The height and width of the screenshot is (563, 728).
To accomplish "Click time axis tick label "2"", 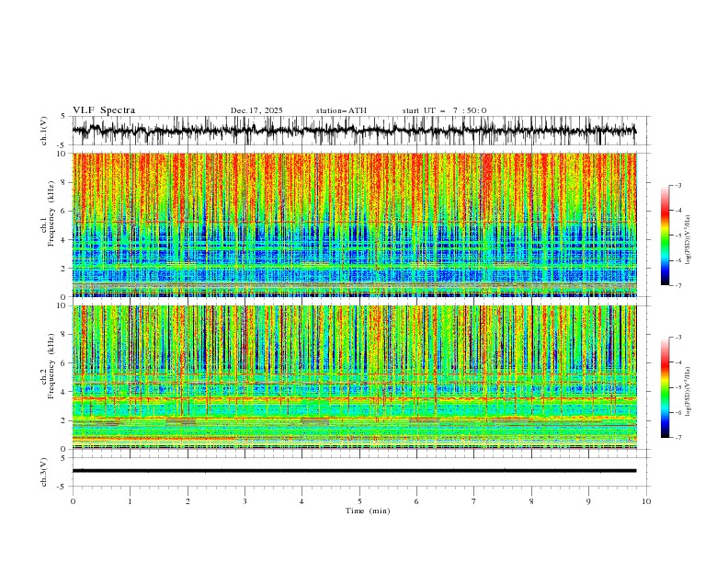I will click(x=188, y=501).
